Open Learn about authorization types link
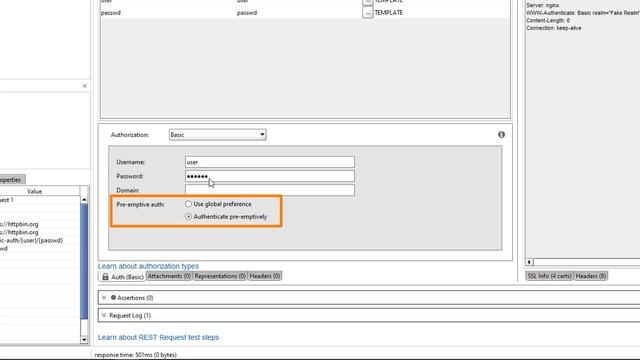Screen dimensions: 640x360 (x=148, y=266)
